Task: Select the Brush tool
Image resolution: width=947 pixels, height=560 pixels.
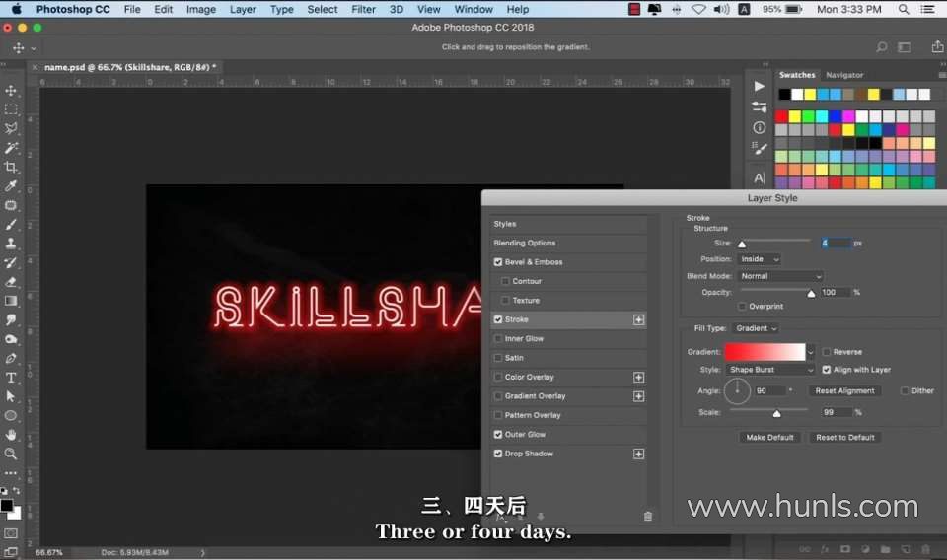Action: (x=11, y=225)
